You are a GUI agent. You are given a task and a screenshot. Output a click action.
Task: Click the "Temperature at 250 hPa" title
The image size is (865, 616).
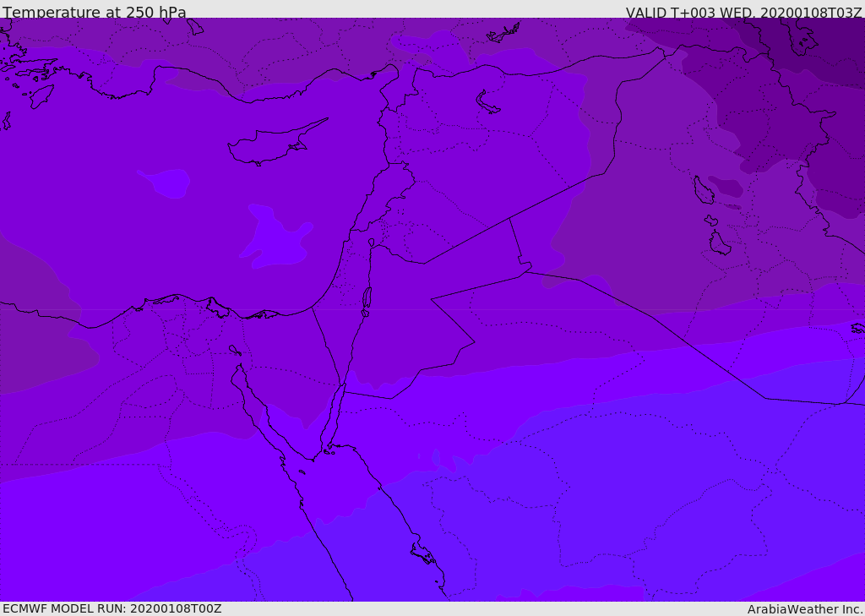[x=95, y=12]
